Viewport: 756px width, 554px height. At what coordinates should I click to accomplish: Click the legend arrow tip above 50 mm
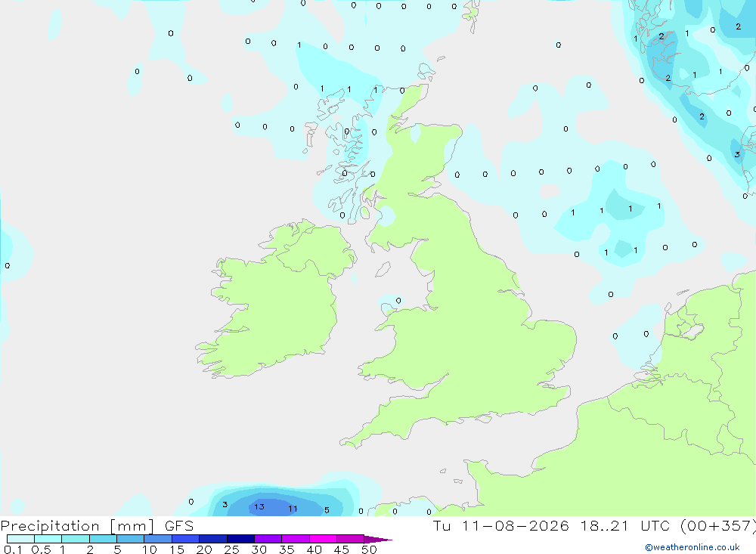tap(378, 540)
